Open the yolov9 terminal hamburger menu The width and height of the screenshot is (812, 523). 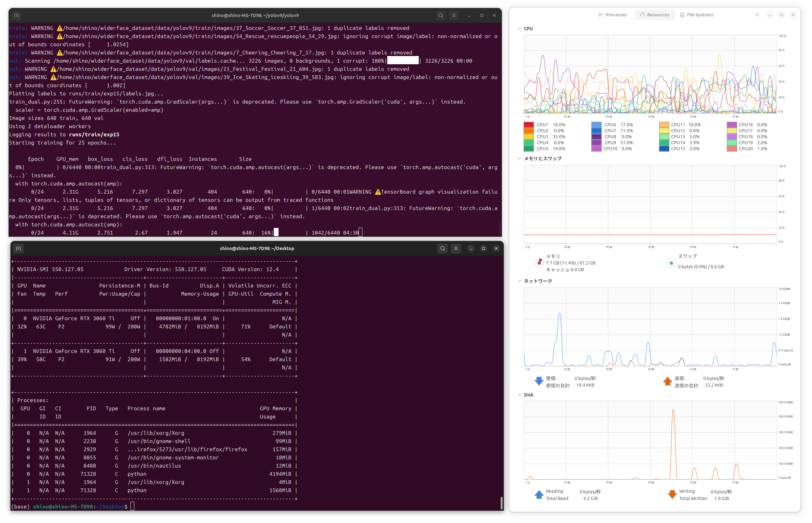tap(454, 15)
